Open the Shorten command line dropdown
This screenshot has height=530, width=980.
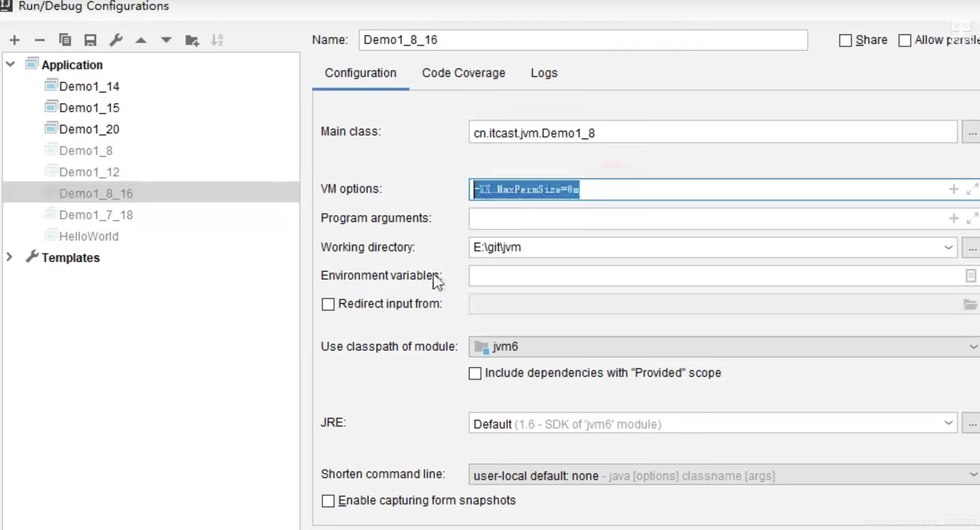pyautogui.click(x=974, y=474)
